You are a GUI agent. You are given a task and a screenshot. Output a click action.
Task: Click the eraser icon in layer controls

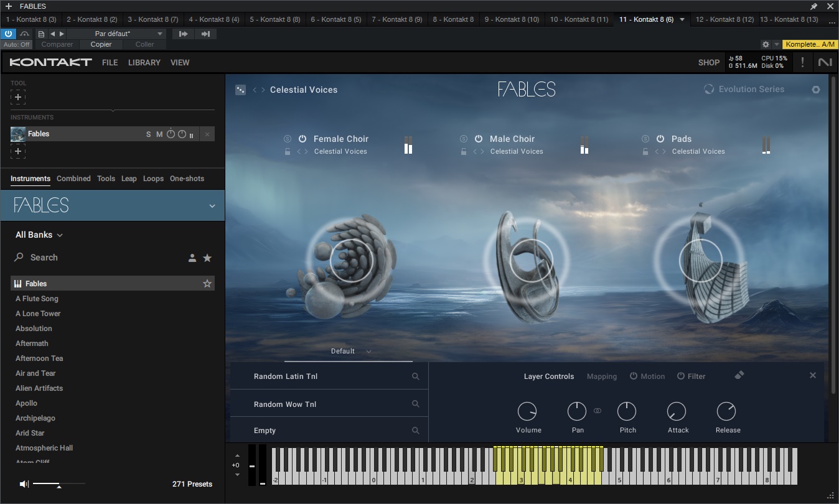(739, 375)
